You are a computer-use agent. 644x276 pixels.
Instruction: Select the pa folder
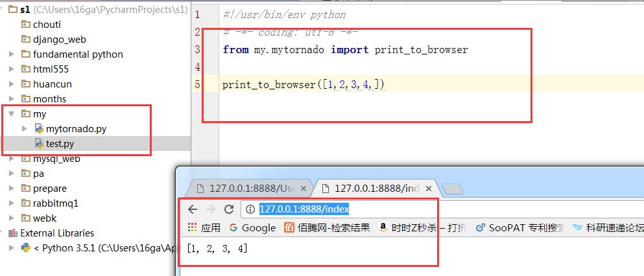(x=39, y=174)
